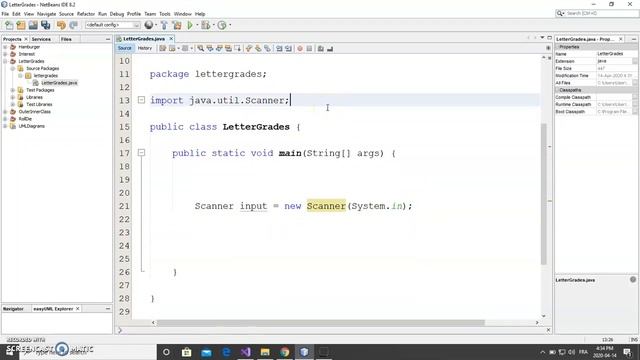
Task: Collapse the code fold at line 13
Action: coord(141,100)
